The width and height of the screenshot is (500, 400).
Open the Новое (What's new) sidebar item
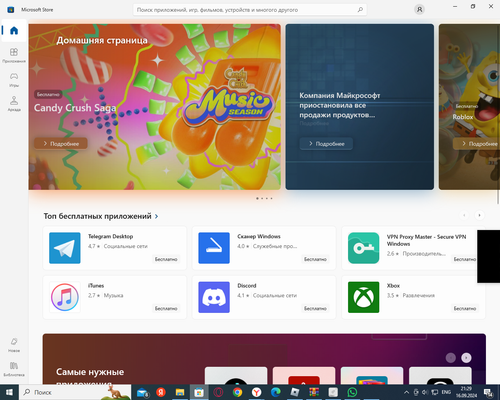click(x=14, y=345)
